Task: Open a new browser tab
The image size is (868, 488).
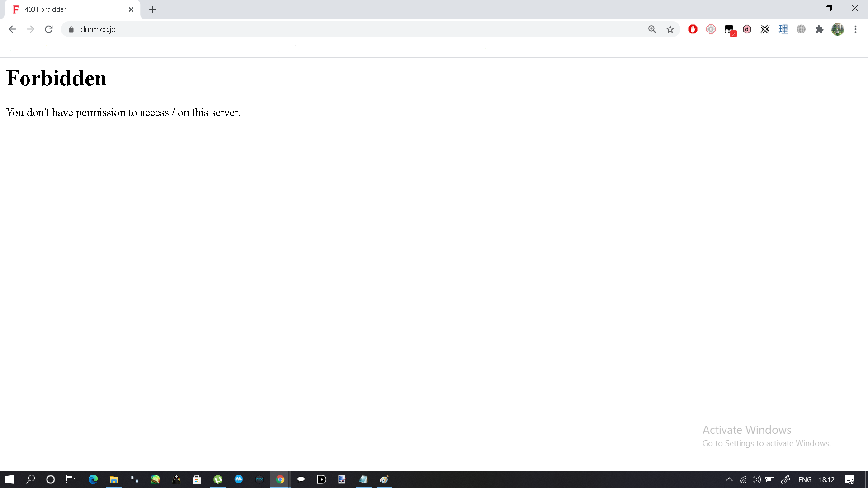Action: (152, 9)
